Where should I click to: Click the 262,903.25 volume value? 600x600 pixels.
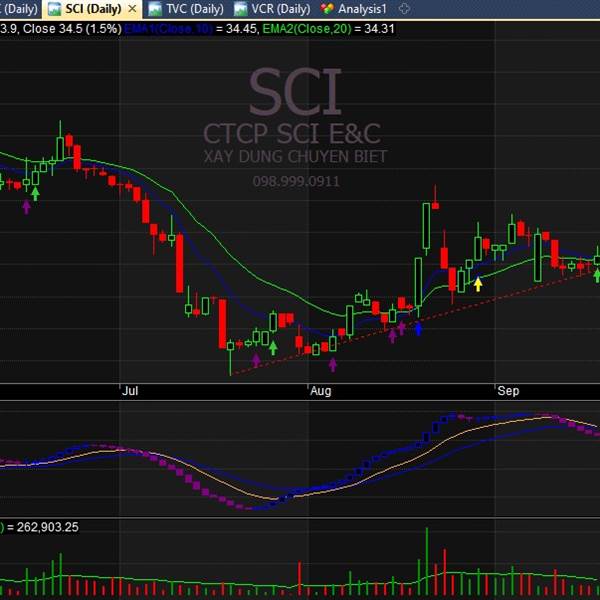(x=47, y=527)
